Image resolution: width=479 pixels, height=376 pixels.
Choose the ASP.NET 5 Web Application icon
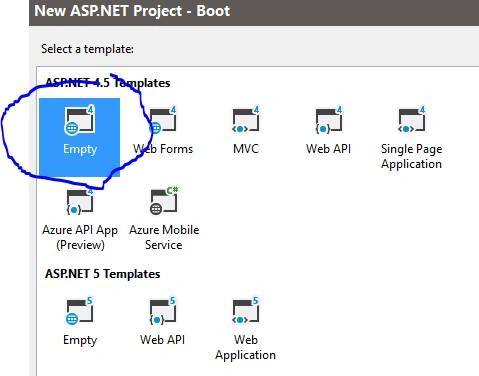[246, 311]
